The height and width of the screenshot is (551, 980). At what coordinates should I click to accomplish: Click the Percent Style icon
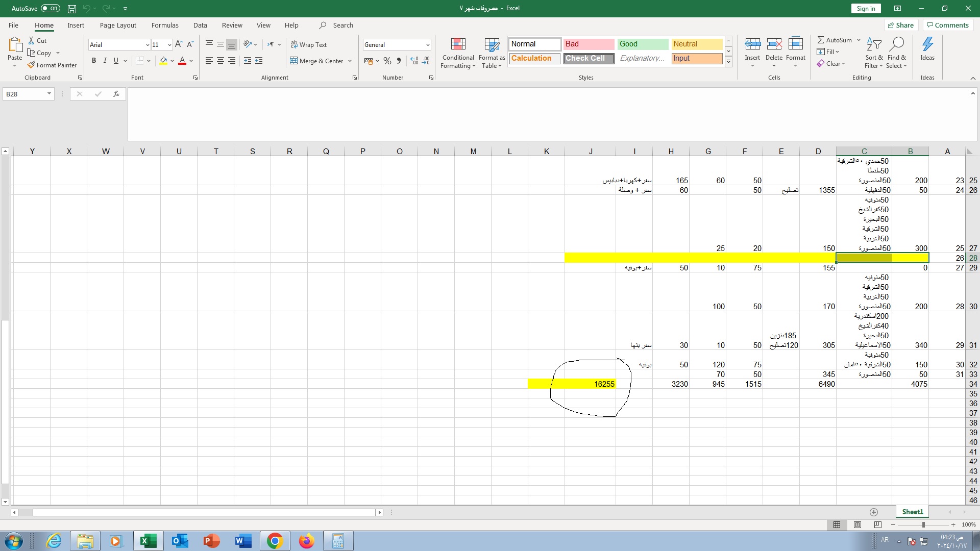[x=387, y=61]
